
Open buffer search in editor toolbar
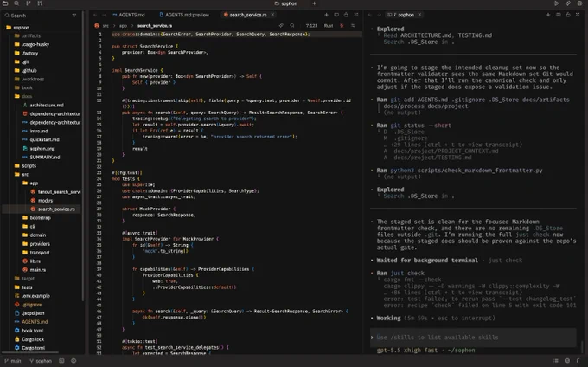(x=292, y=25)
